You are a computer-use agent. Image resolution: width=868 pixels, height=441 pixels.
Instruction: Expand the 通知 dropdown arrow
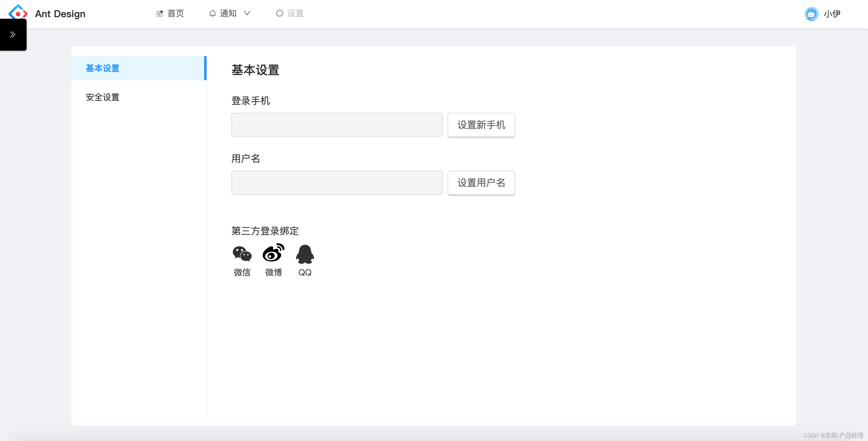247,14
